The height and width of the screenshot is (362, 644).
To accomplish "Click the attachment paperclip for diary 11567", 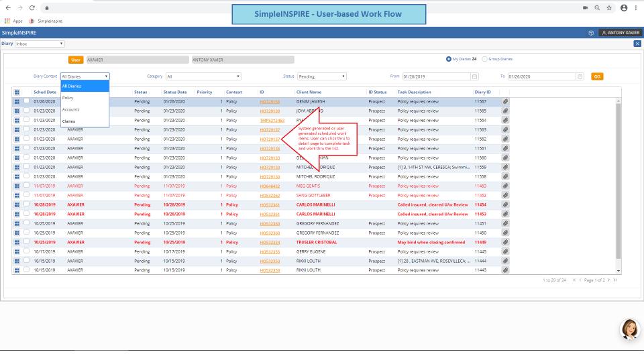I will click(505, 101).
